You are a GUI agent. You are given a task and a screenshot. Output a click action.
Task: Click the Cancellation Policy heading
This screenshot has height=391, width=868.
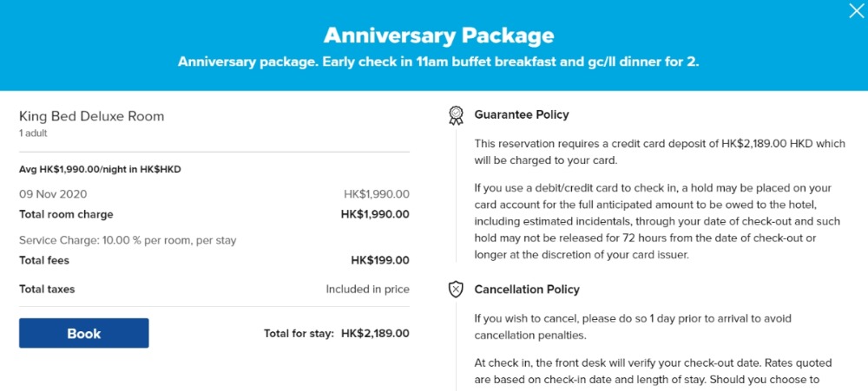[527, 290]
